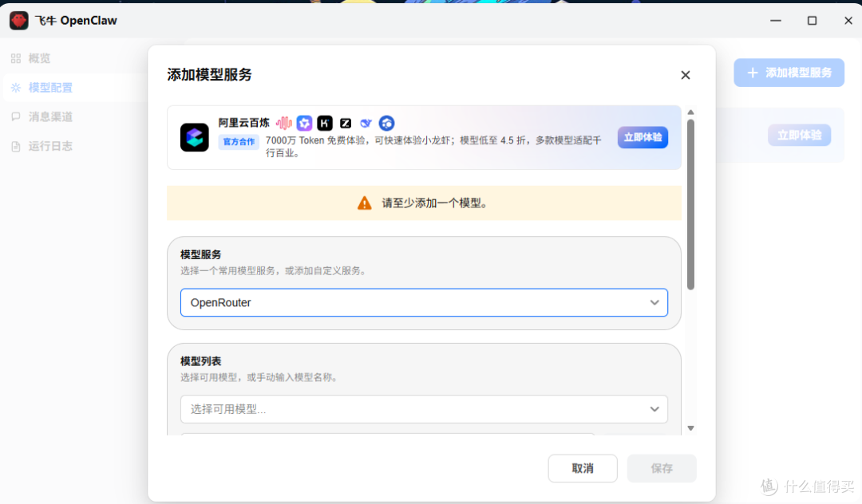
Task: Click the 请至少添加一个模型 warning text
Action: point(435,203)
